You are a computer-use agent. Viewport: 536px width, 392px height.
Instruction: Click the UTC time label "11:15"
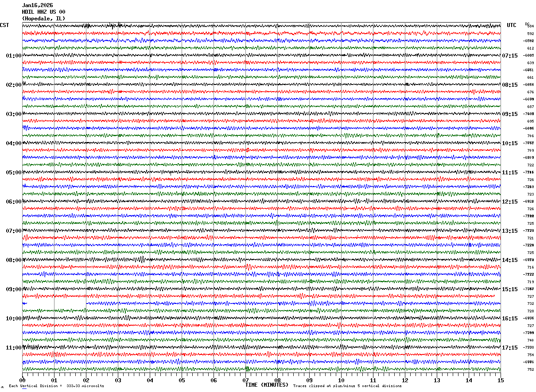(x=510, y=173)
